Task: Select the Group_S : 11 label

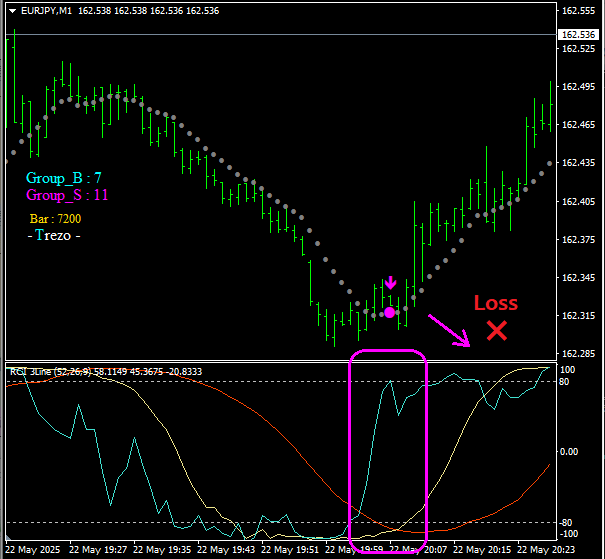Action: (x=67, y=195)
